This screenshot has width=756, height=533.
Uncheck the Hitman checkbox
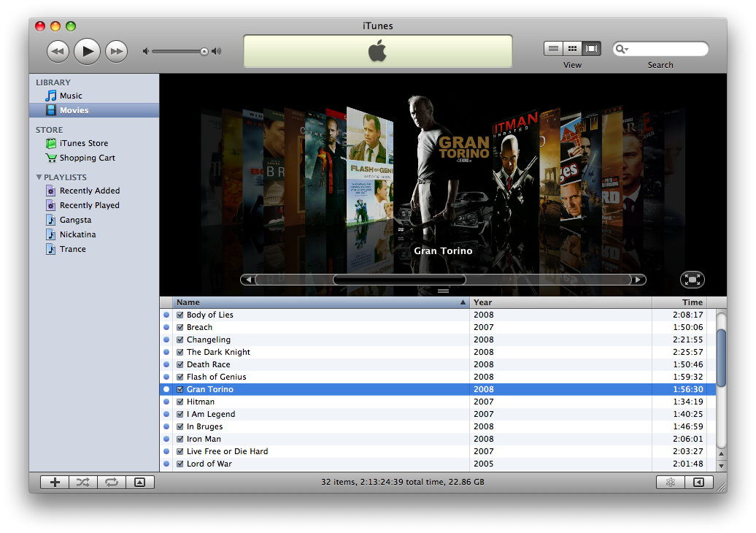(x=180, y=402)
